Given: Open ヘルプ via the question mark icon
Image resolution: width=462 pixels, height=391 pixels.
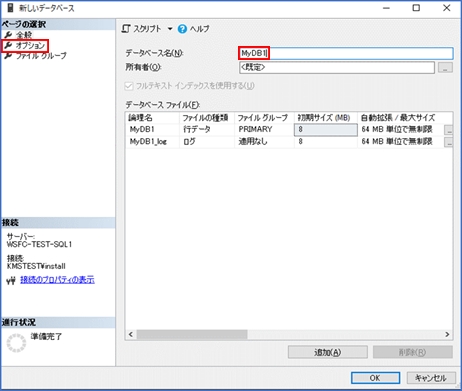Looking at the screenshot, I should coord(182,29).
